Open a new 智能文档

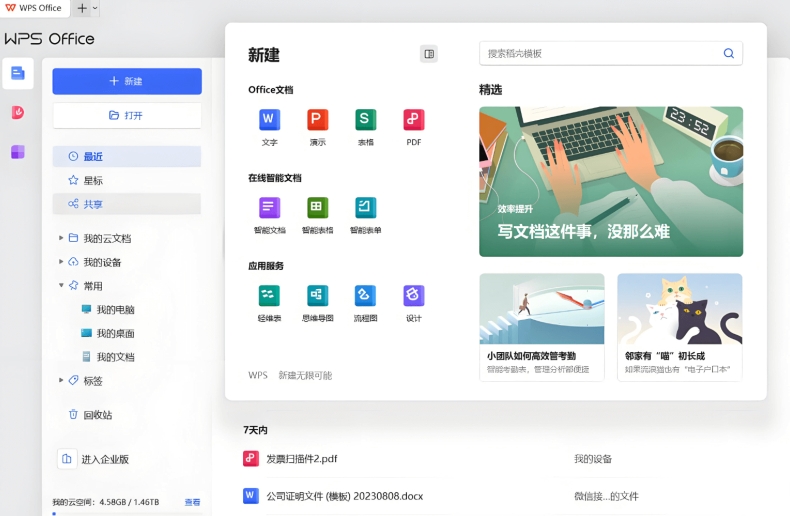tap(269, 208)
